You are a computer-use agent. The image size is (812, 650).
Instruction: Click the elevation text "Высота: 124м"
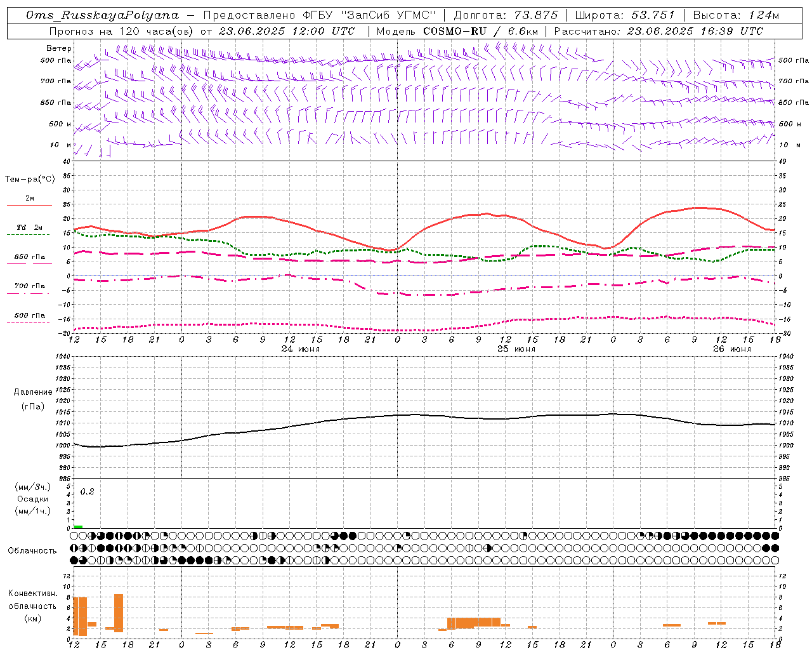[x=736, y=15]
